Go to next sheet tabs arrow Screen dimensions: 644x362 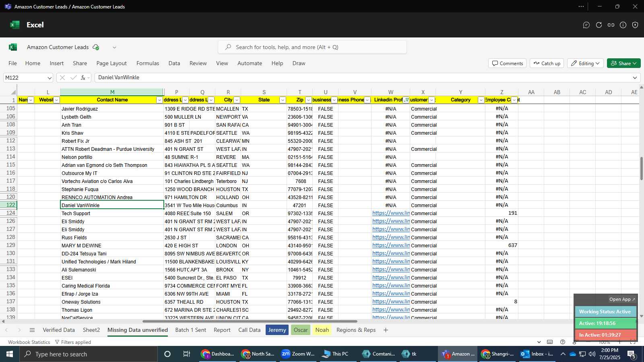[19, 330]
